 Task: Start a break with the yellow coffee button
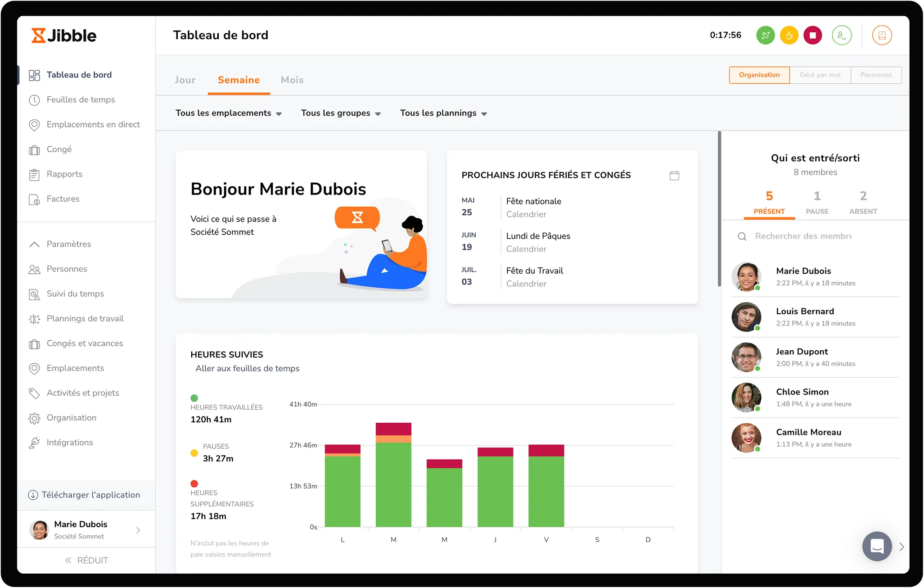789,35
